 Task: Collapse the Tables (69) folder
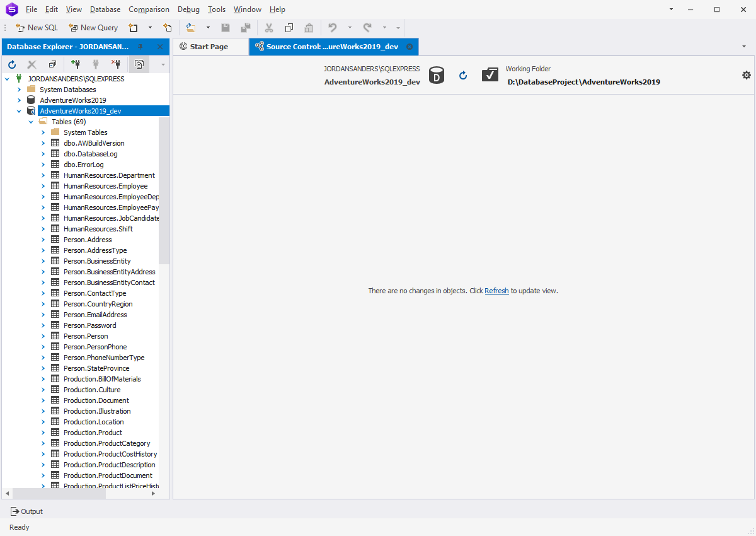pos(31,122)
